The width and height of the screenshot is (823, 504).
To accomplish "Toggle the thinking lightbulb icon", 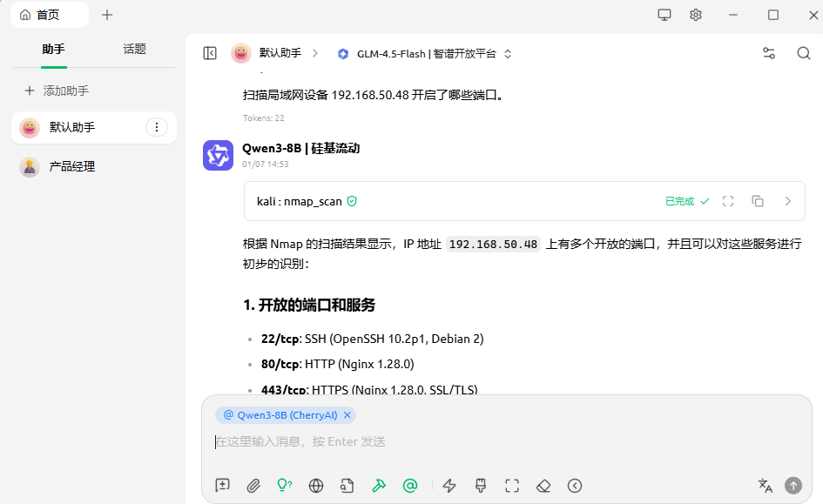I will point(285,486).
